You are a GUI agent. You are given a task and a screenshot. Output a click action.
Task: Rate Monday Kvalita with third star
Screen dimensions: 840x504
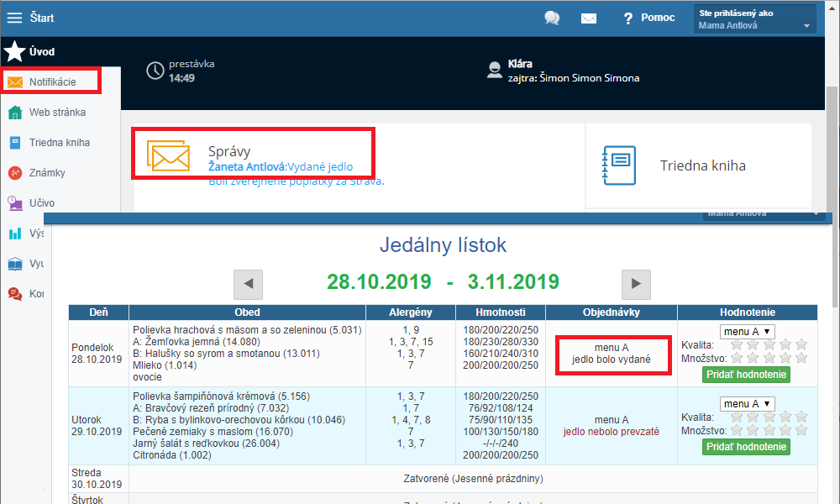click(769, 344)
